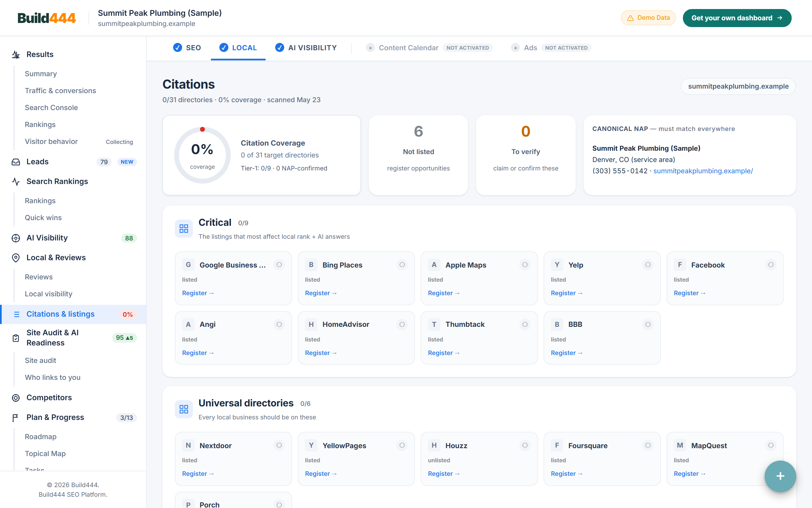Open the summitpeakplumbing.example/ NAP link
The image size is (812, 508).
tap(703, 171)
